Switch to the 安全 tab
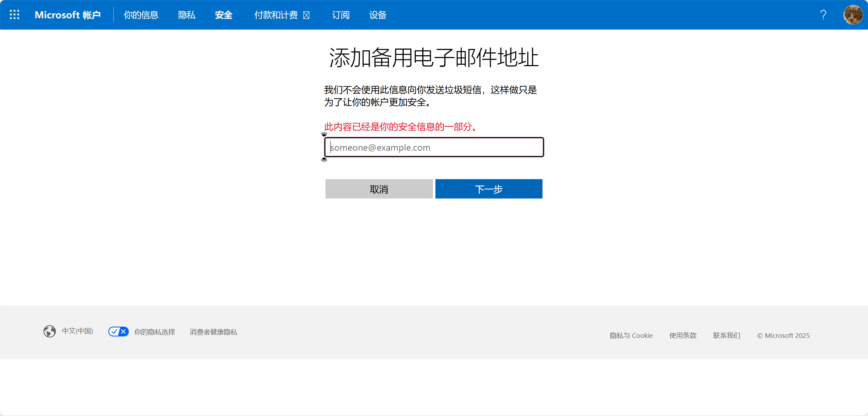 [224, 15]
